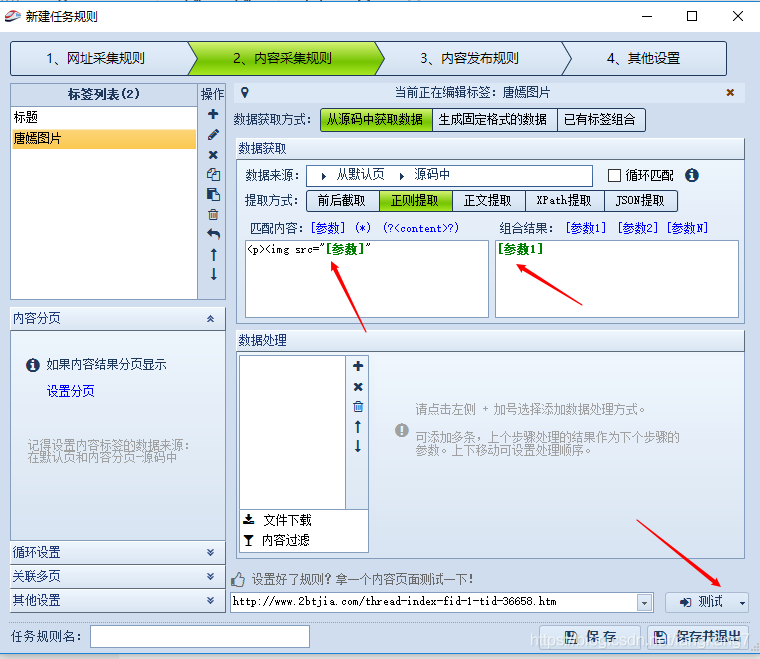
Task: Go to step 2、内容采集规则
Action: click(x=286, y=58)
